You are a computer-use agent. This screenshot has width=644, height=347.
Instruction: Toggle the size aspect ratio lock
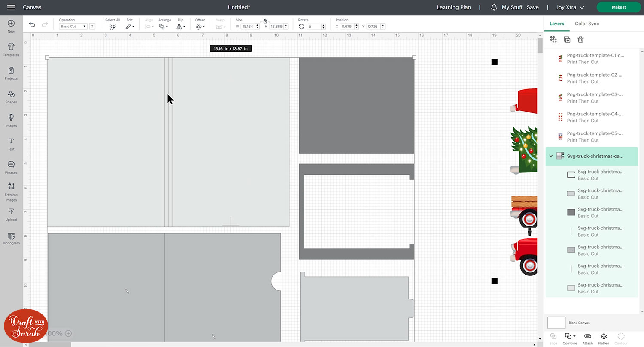[265, 21]
